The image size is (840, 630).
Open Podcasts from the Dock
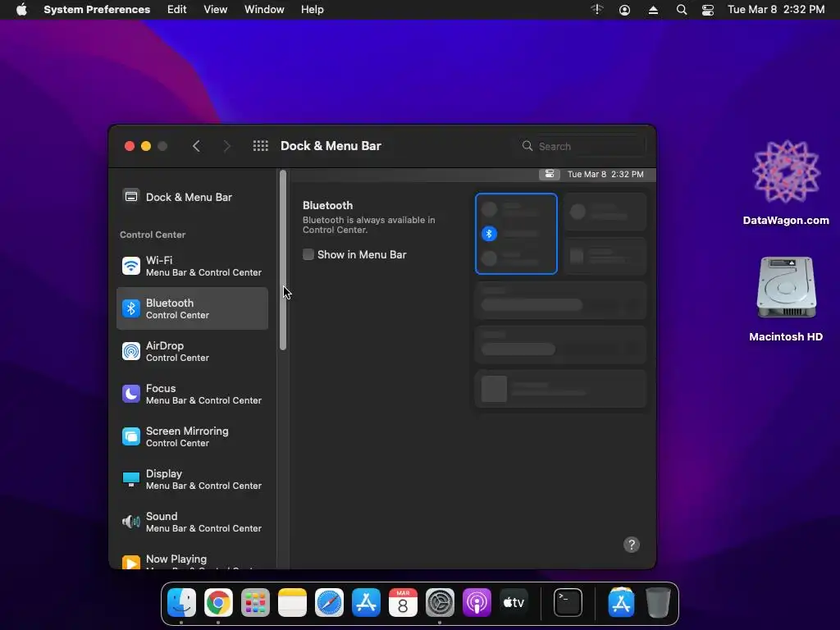click(x=477, y=603)
